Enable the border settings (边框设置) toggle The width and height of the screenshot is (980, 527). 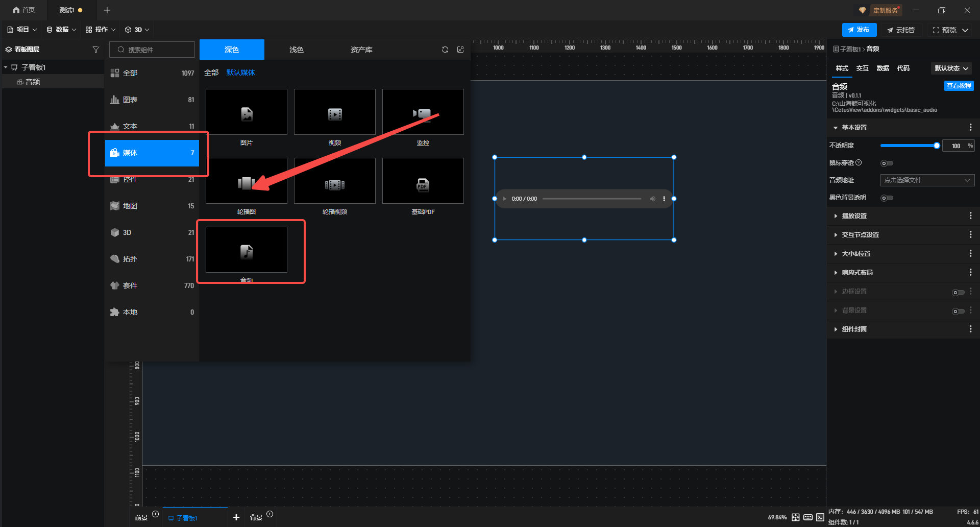pos(958,292)
